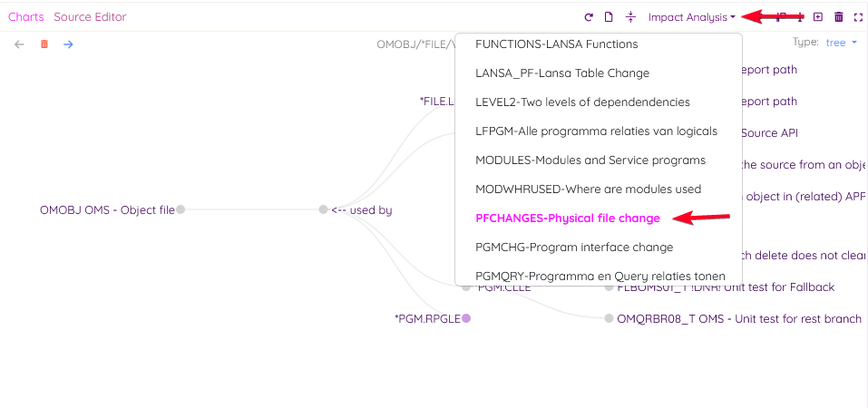Click the refresh/reload icon in toolbar
The width and height of the screenshot is (868, 408).
coord(589,17)
